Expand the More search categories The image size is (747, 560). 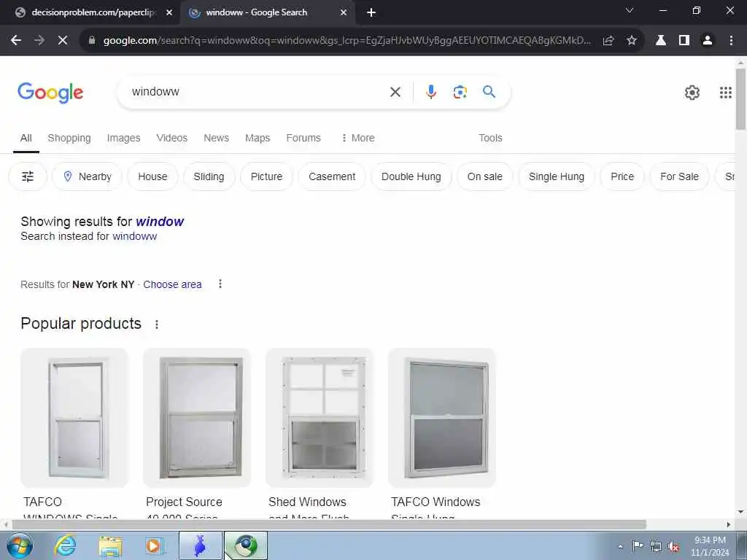tap(357, 138)
